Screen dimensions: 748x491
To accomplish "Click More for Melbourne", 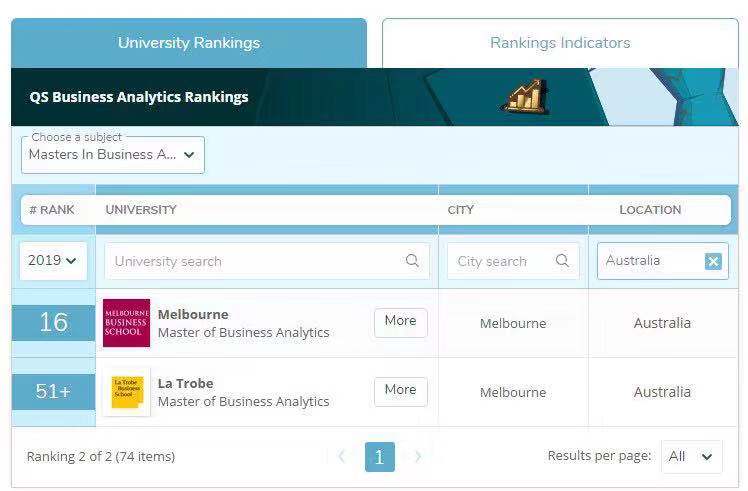I will (x=400, y=321).
